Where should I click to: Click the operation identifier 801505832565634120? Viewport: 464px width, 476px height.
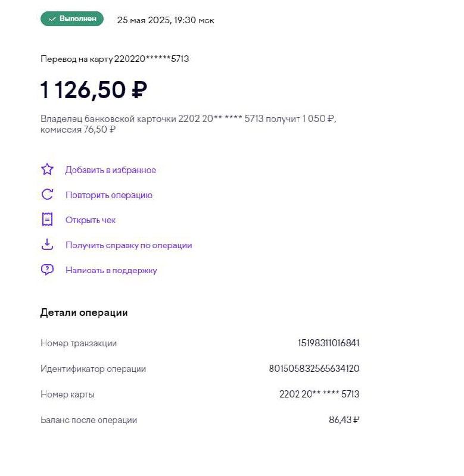coord(314,368)
